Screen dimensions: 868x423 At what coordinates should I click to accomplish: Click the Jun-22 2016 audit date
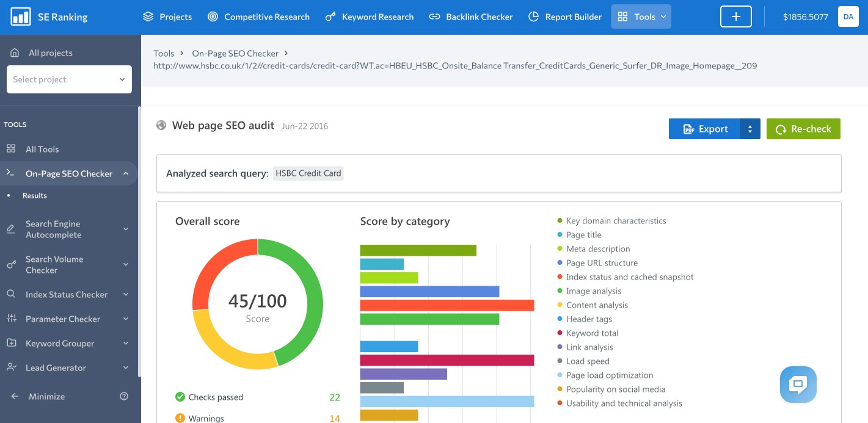(305, 126)
